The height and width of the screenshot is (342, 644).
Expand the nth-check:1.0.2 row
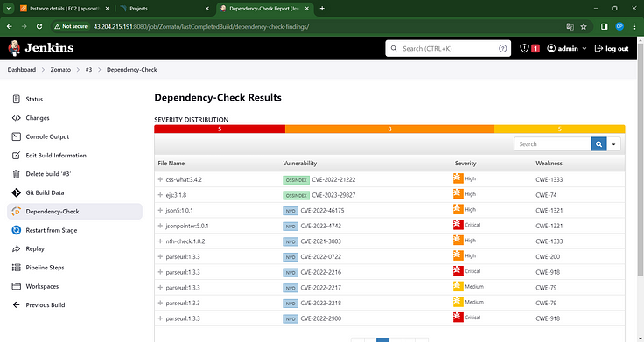[x=160, y=241]
